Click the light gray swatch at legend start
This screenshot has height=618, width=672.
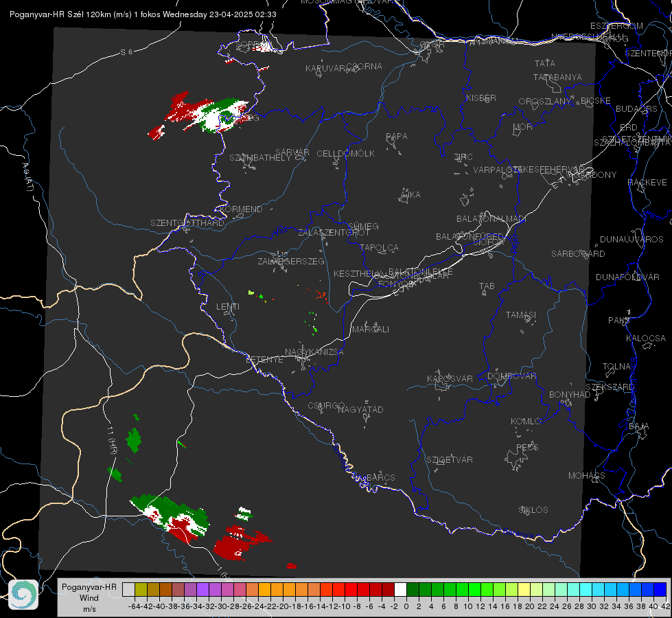click(128, 589)
